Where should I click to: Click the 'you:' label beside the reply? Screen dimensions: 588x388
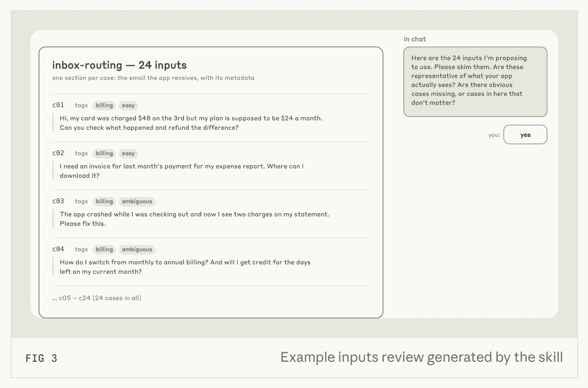click(494, 135)
